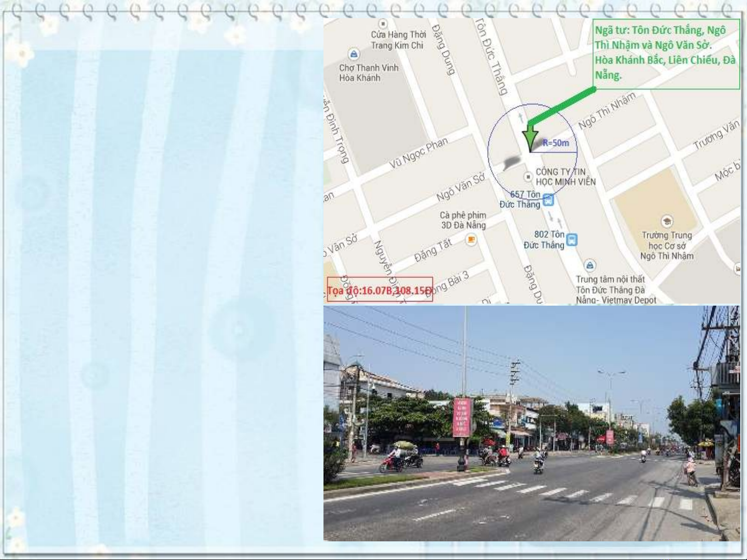Viewport: 747px width, 560px height.
Task: Click the Trung tâm nội thất shop icon
Action: click(x=589, y=266)
